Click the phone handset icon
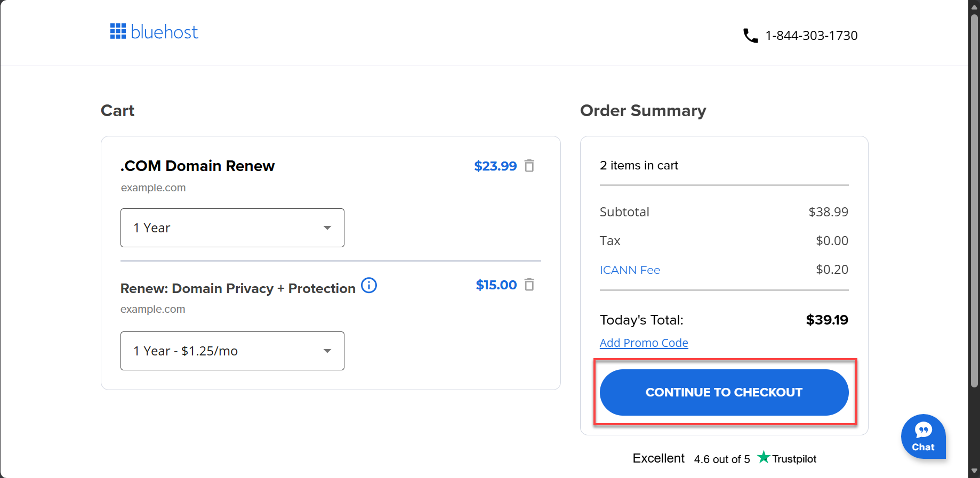Image resolution: width=980 pixels, height=478 pixels. (x=750, y=35)
